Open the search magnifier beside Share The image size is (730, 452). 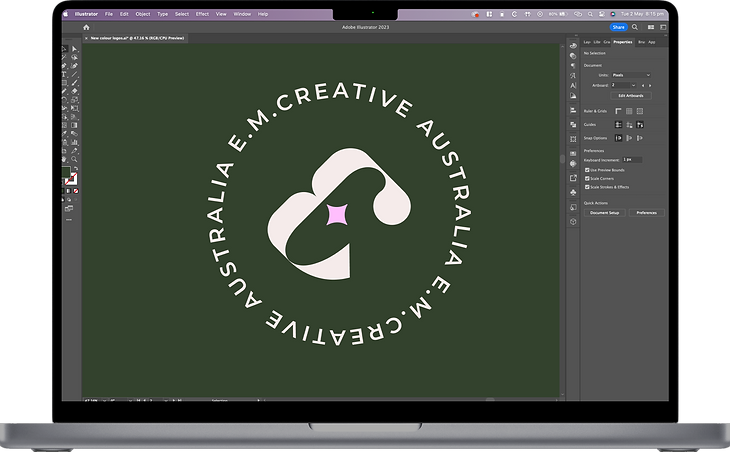click(635, 27)
